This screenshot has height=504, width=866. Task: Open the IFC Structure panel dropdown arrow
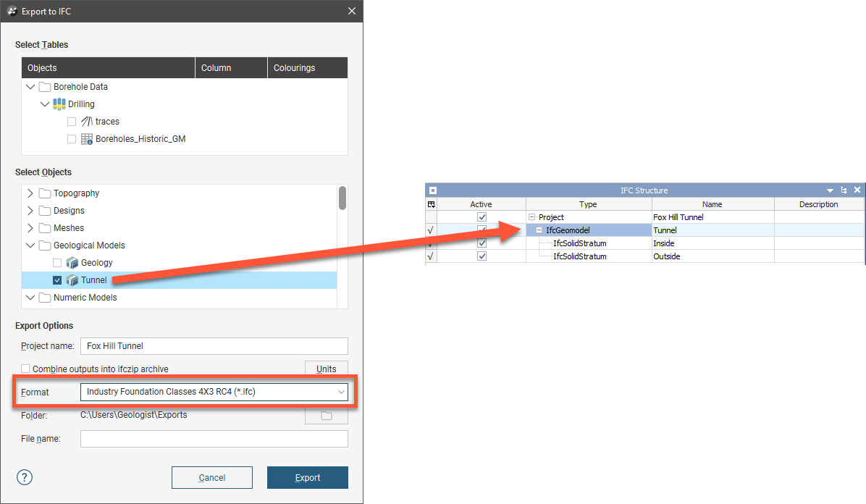pos(830,190)
